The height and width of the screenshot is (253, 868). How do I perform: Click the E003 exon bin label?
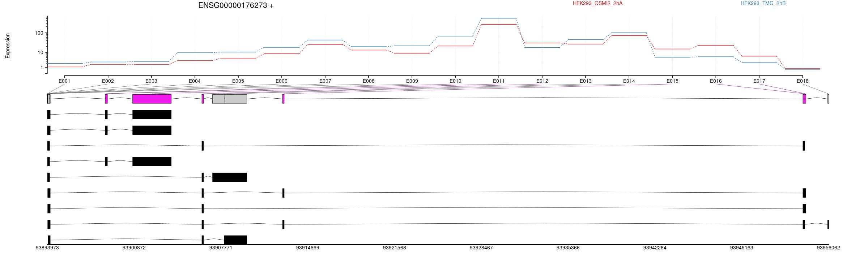tap(151, 81)
